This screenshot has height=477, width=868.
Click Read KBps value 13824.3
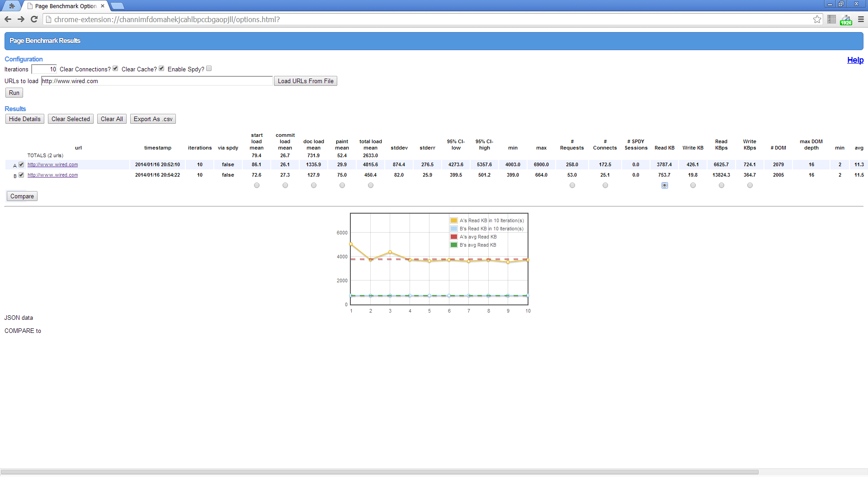tap(721, 175)
